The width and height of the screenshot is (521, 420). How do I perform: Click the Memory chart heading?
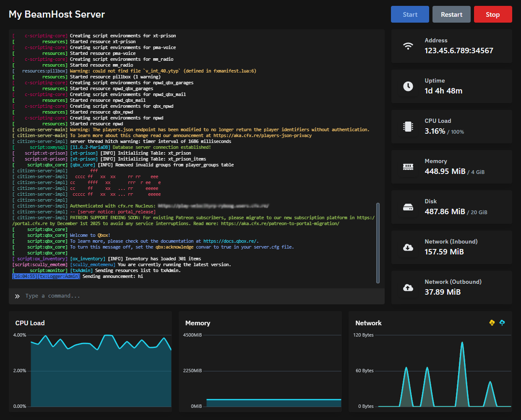pyautogui.click(x=198, y=323)
